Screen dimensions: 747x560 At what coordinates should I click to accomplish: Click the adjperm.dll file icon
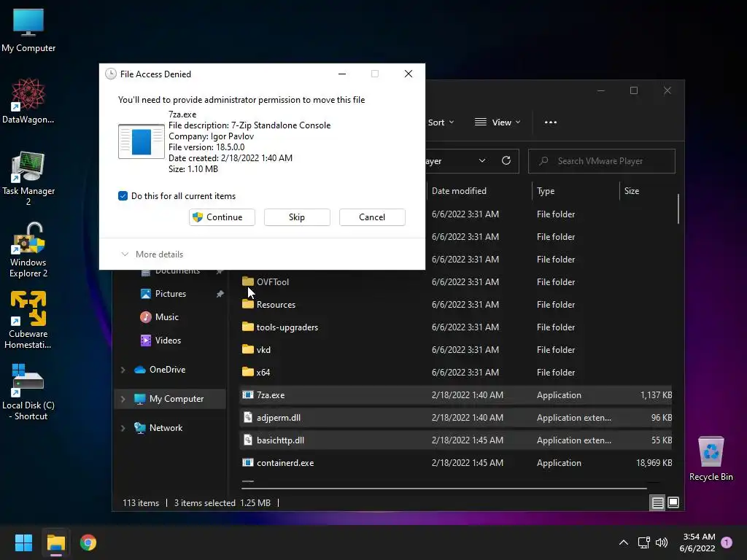248,418
